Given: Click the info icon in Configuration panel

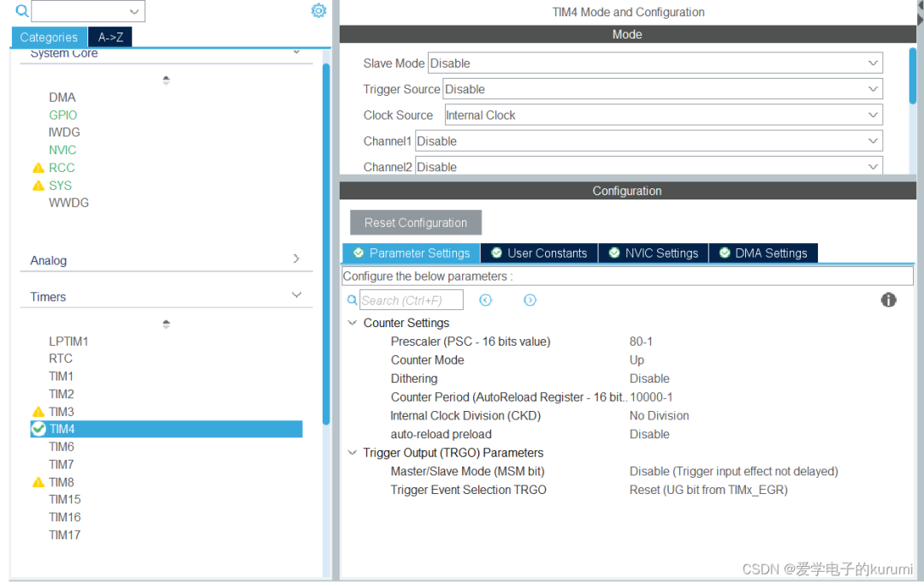Looking at the screenshot, I should [x=888, y=300].
